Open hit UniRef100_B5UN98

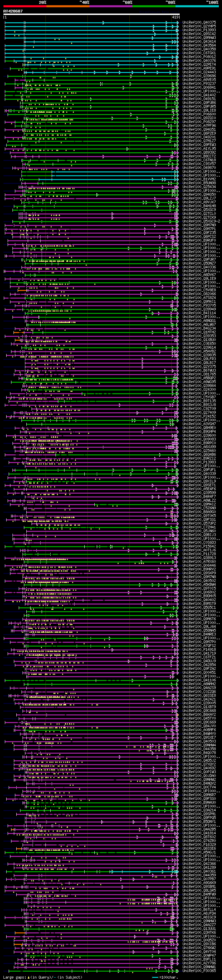click(x=199, y=183)
